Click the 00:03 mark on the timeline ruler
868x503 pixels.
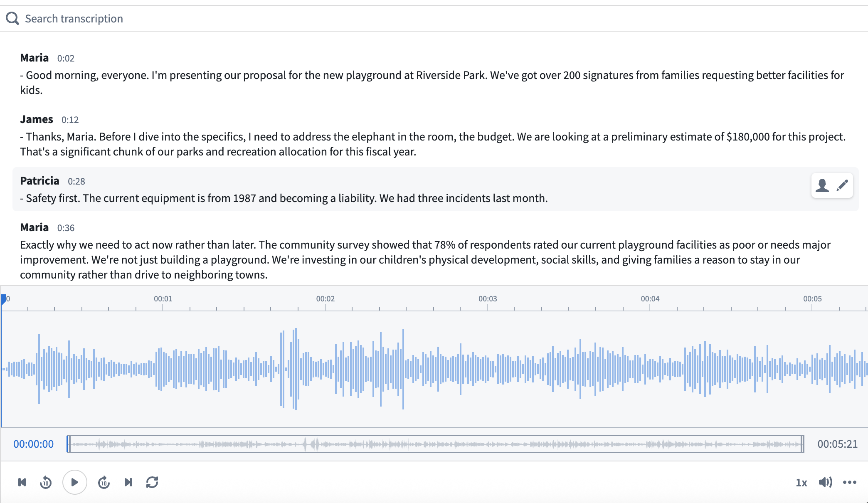click(487, 298)
